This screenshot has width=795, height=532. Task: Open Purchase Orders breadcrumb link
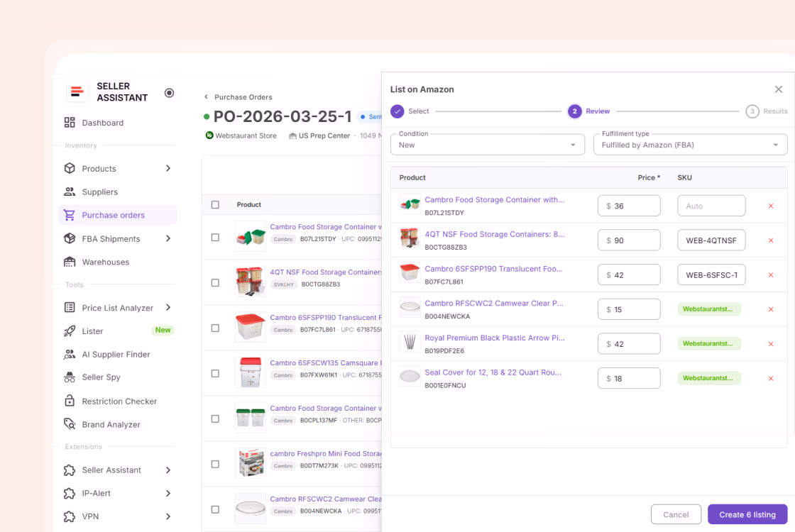coord(243,96)
